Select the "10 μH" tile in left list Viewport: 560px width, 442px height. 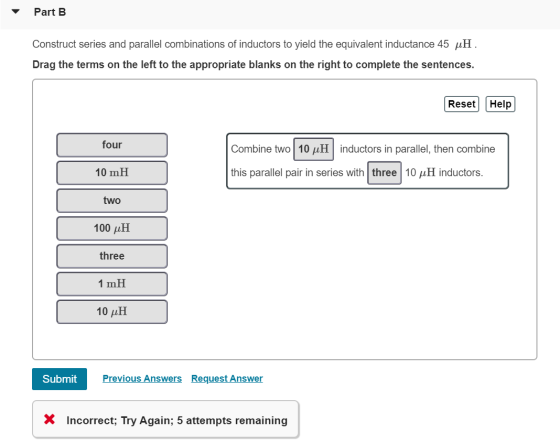(x=112, y=312)
